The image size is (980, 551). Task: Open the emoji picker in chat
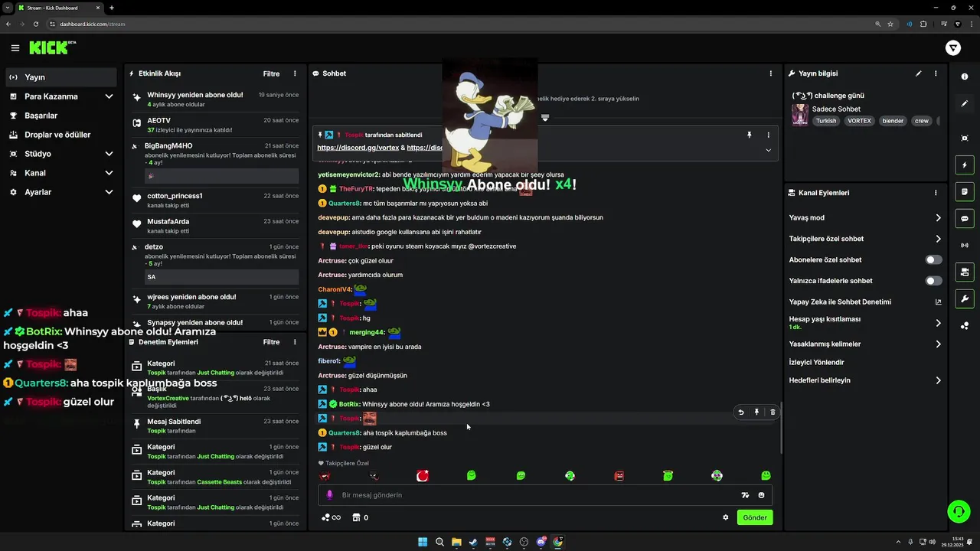point(761,495)
